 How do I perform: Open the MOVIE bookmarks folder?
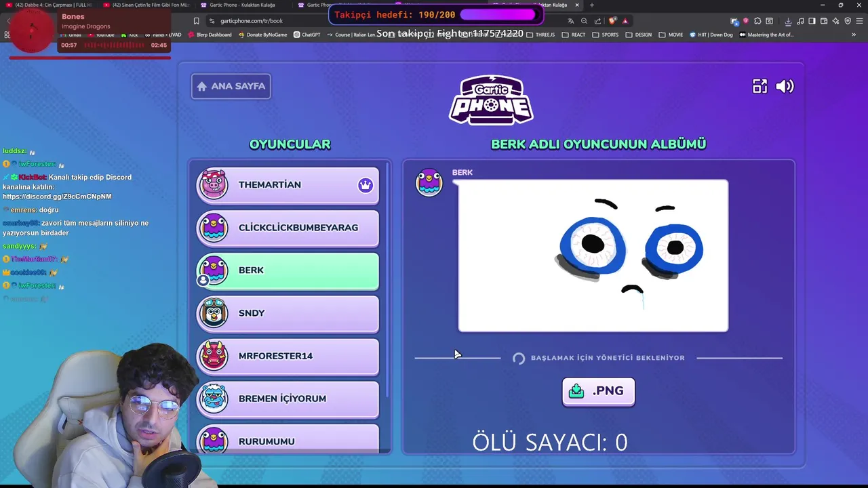(671, 35)
